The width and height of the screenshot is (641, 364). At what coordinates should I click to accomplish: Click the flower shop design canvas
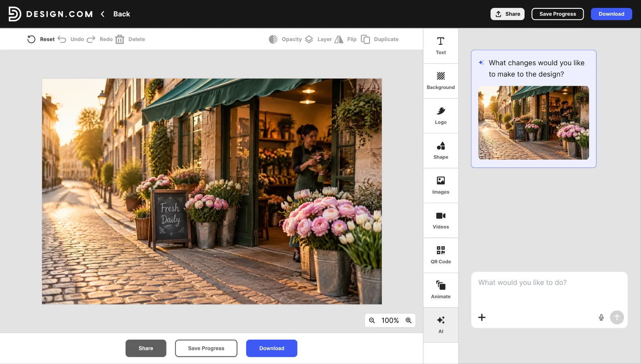click(212, 191)
